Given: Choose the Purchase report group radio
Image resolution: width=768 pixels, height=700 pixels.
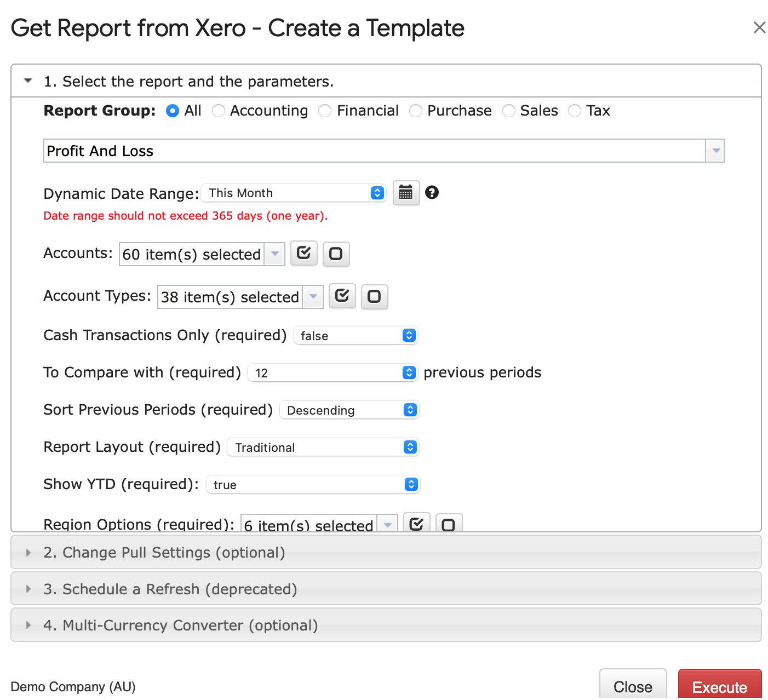Looking at the screenshot, I should pos(416,111).
